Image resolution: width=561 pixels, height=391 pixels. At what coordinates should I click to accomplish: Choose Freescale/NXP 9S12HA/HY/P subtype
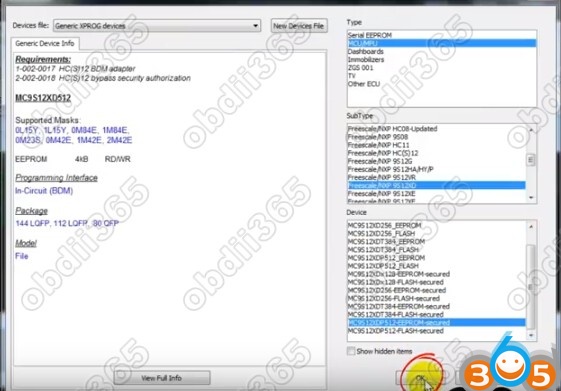(x=436, y=169)
